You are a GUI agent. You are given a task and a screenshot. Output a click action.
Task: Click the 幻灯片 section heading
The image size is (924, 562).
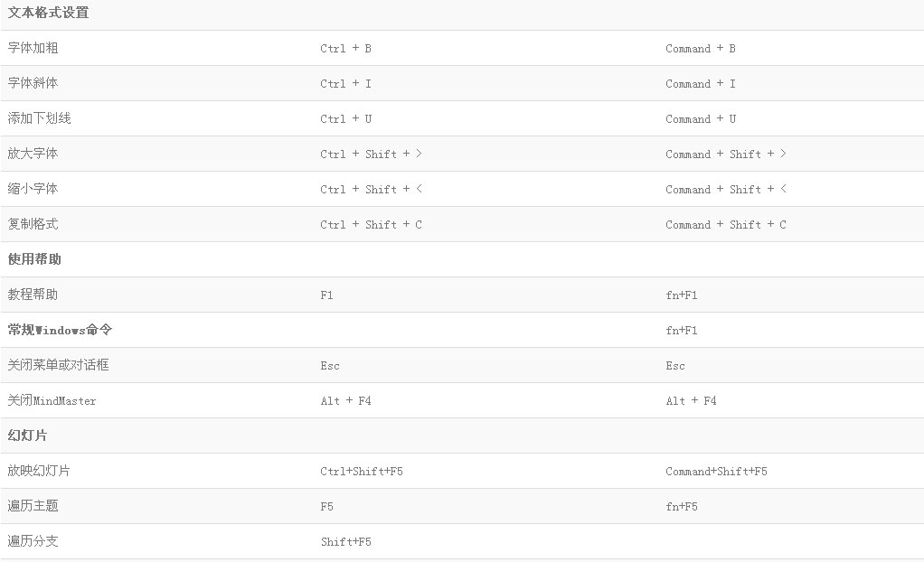28,436
